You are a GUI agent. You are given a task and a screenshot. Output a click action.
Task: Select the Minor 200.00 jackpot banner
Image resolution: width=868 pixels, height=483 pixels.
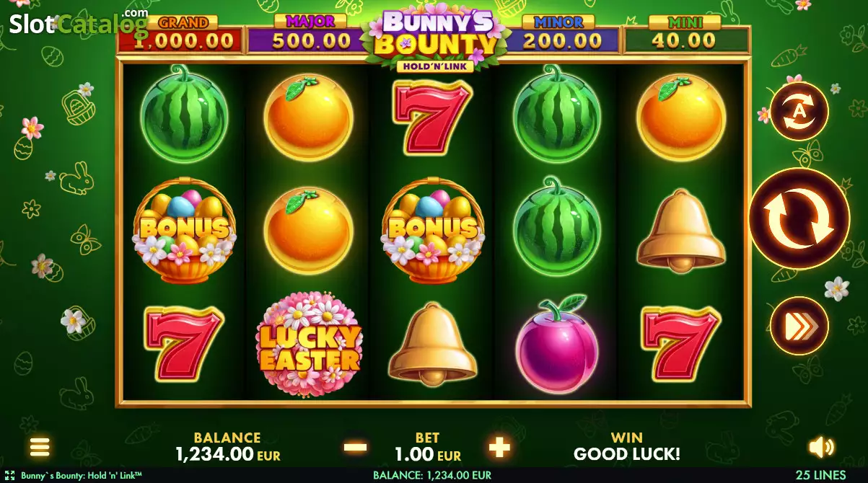[562, 35]
